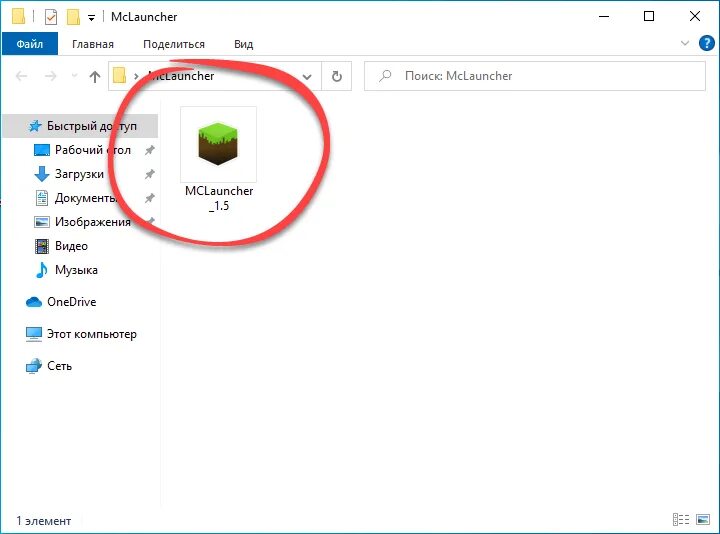The image size is (720, 534).
Task: Minimize the McLauncher window
Action: pos(604,17)
